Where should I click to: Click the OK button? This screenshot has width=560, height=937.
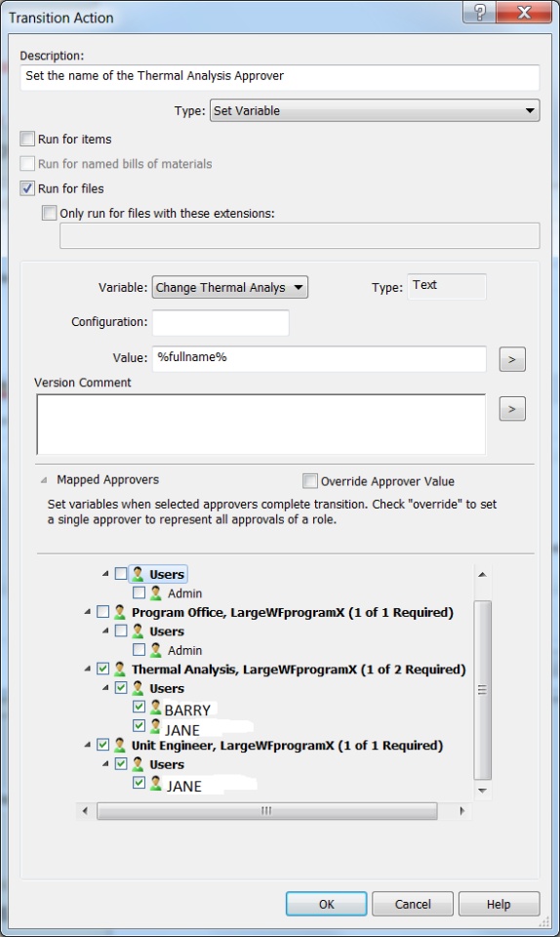[x=326, y=904]
